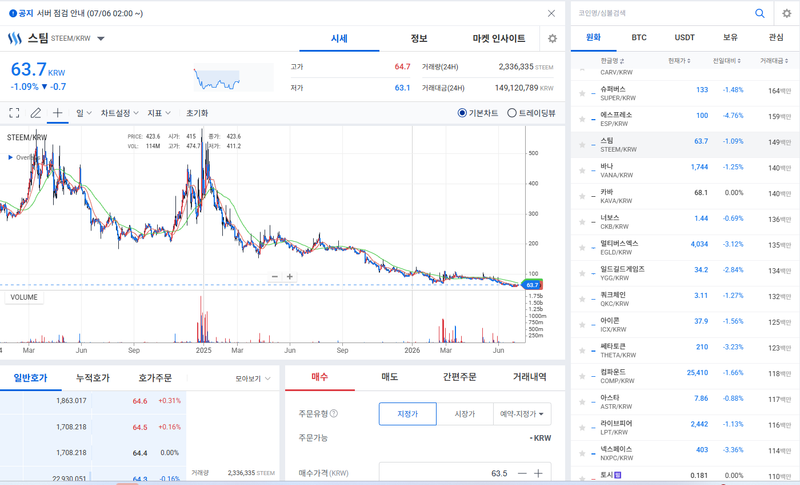The height and width of the screenshot is (485, 800).
Task: Open 쎄타토큰 THETA/KRW in list
Action: [x=685, y=350]
